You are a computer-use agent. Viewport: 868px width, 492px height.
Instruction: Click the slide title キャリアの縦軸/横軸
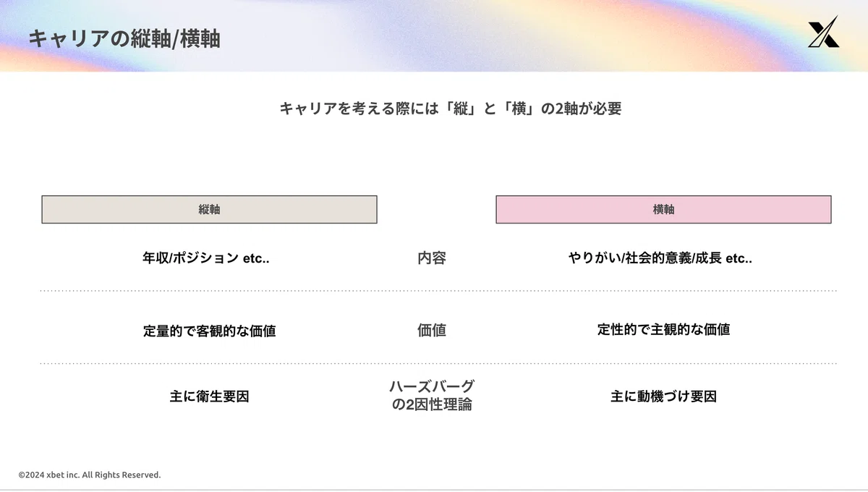[124, 38]
